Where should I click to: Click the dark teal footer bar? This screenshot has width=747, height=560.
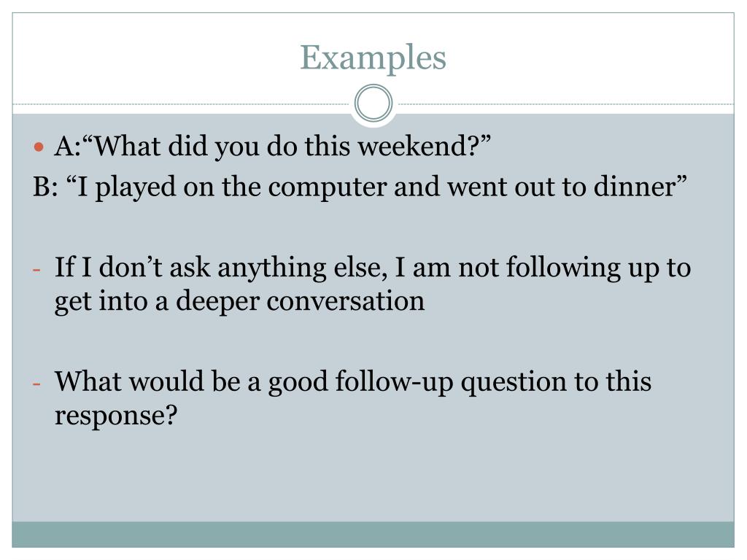point(373,534)
